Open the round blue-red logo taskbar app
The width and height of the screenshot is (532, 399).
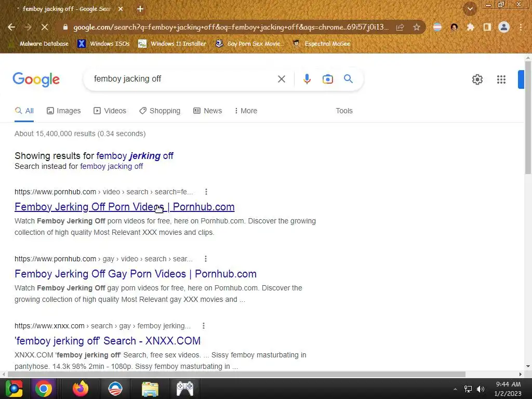[115, 389]
